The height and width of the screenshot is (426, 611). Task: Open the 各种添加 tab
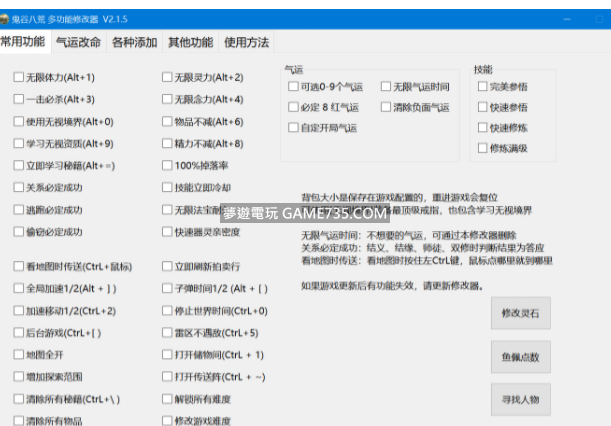134,42
